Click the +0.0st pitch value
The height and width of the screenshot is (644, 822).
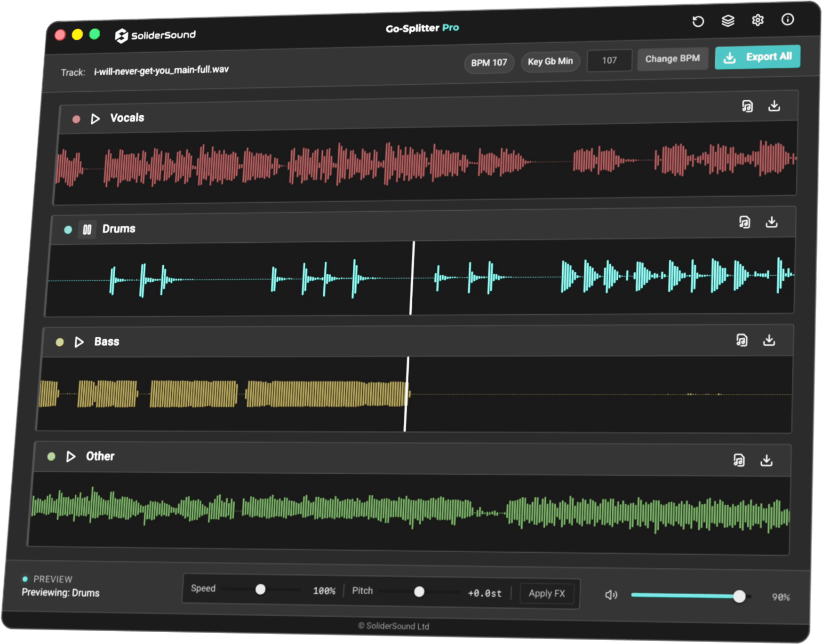pyautogui.click(x=485, y=593)
